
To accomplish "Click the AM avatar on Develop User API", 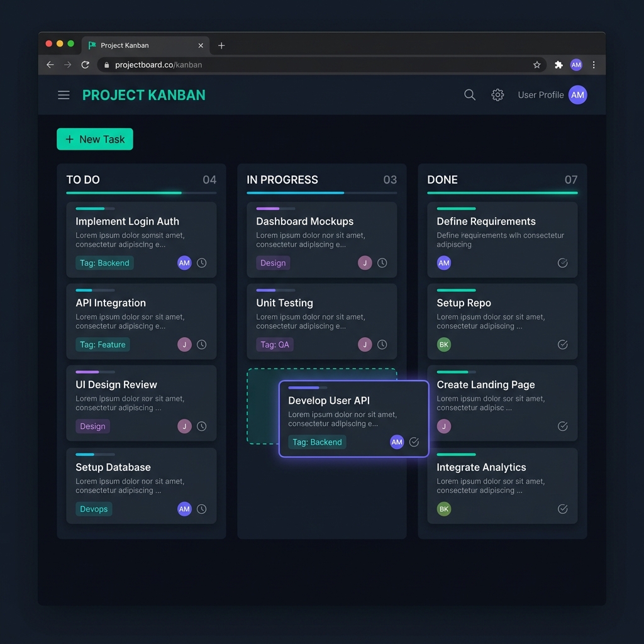I will 397,442.
